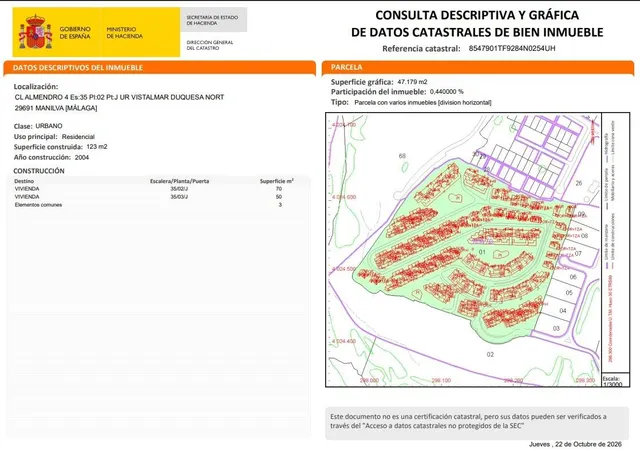Click 'MINISTERIO DE HACIENDA' text
The height and width of the screenshot is (452, 640).
(x=124, y=33)
